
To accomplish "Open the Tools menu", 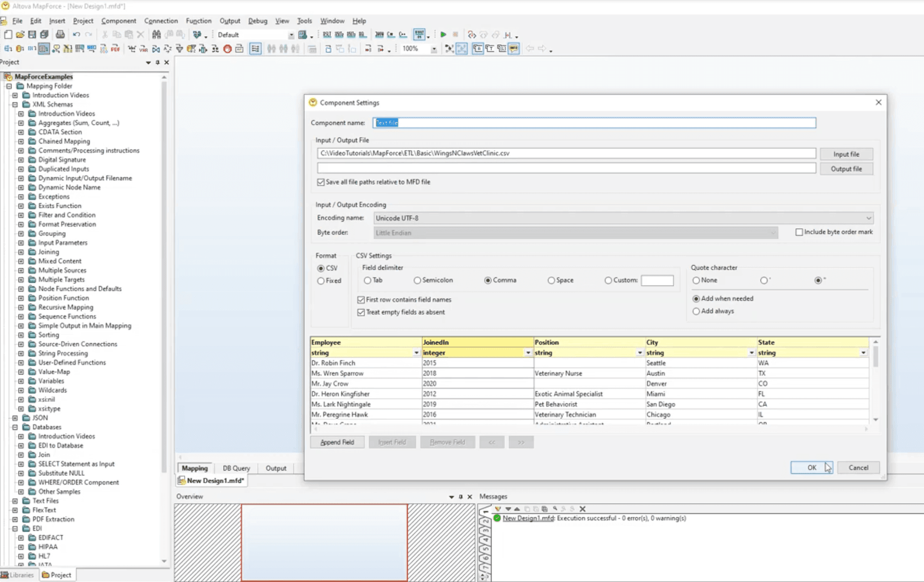I will 304,21.
